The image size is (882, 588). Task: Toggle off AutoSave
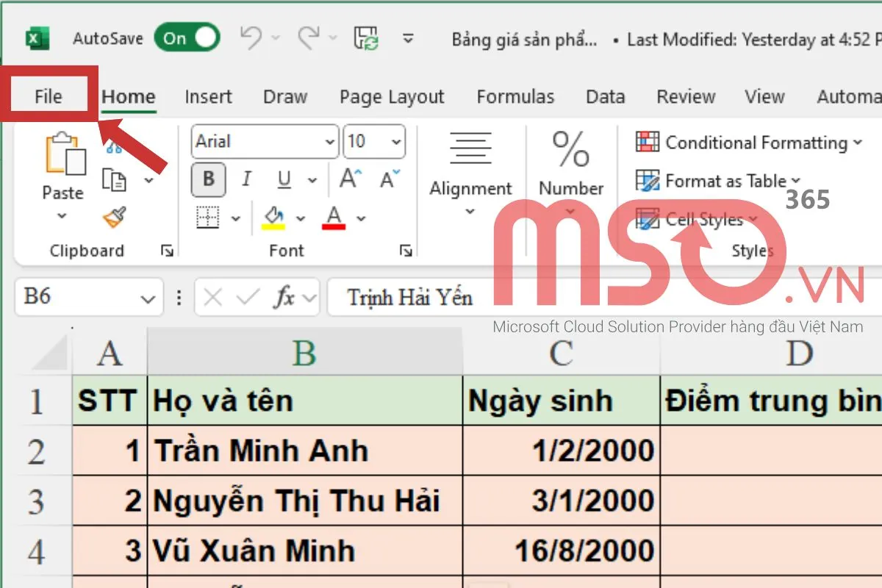point(187,38)
